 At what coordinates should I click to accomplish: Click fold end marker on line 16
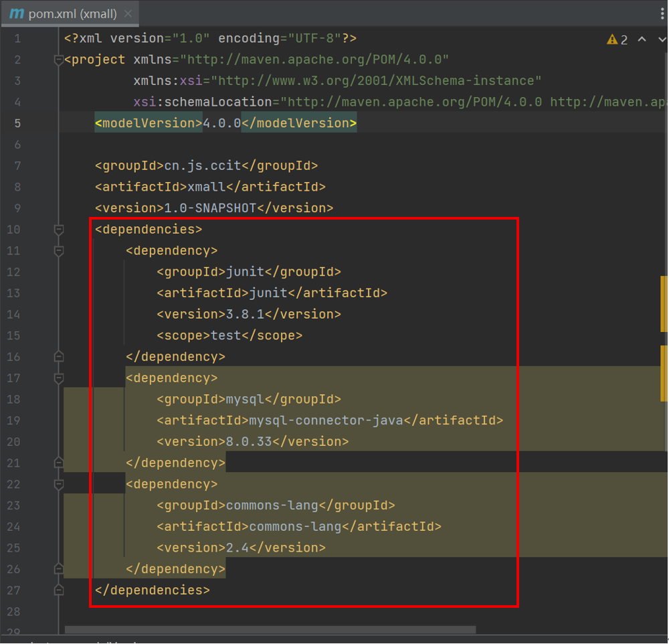(59, 357)
